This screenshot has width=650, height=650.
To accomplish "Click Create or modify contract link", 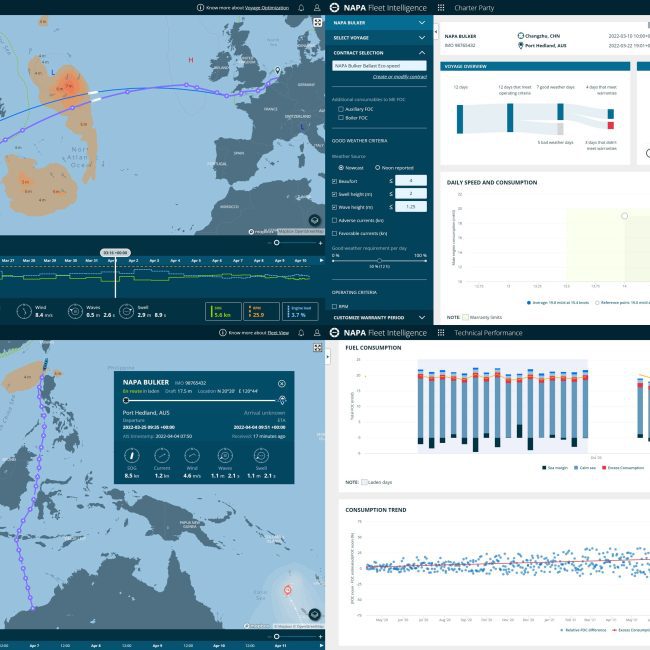I will click(400, 77).
